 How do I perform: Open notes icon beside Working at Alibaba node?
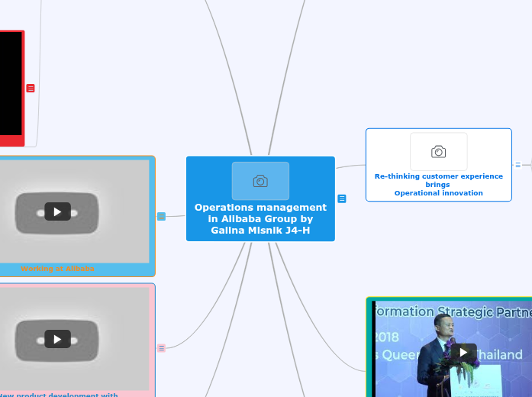(x=162, y=216)
